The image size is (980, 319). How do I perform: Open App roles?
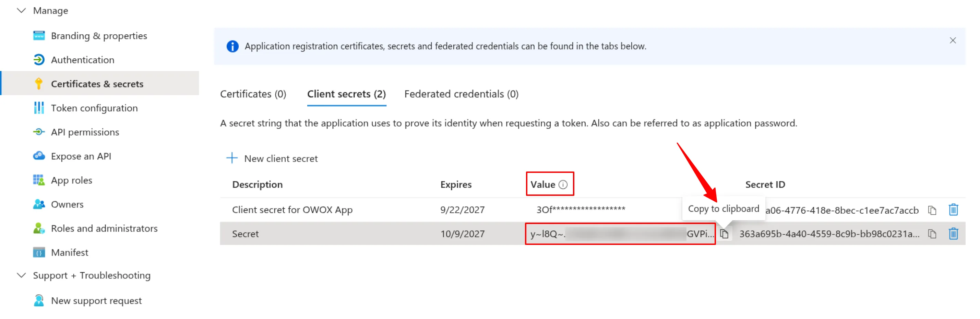(x=72, y=180)
